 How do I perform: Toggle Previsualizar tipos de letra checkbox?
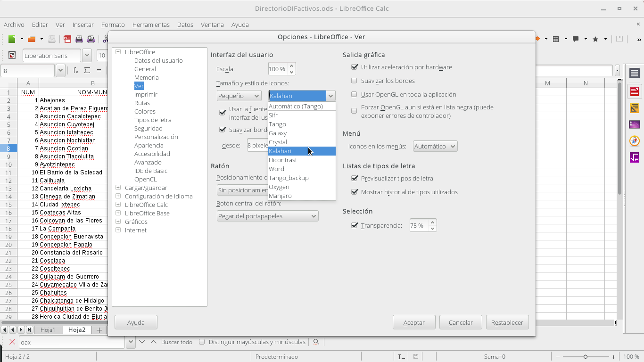pos(355,178)
